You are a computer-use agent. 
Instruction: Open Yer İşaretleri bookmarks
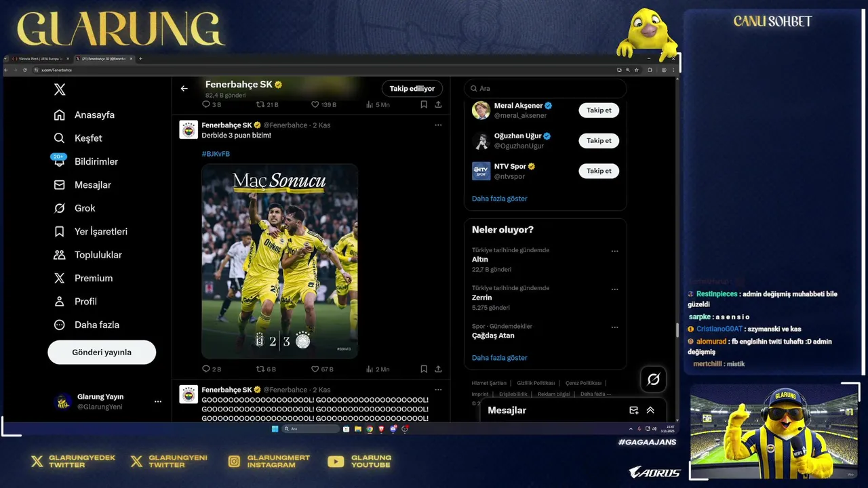pos(91,232)
